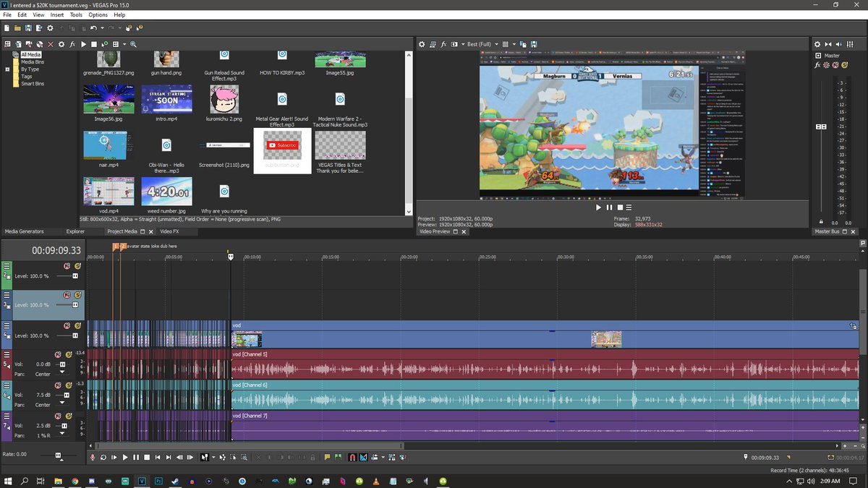Open the File menu
Viewport: 868px width, 488px height.
7,14
